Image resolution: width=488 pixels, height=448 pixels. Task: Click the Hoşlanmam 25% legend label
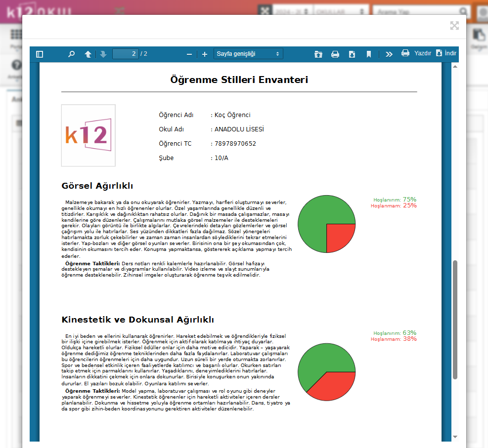pyautogui.click(x=394, y=205)
